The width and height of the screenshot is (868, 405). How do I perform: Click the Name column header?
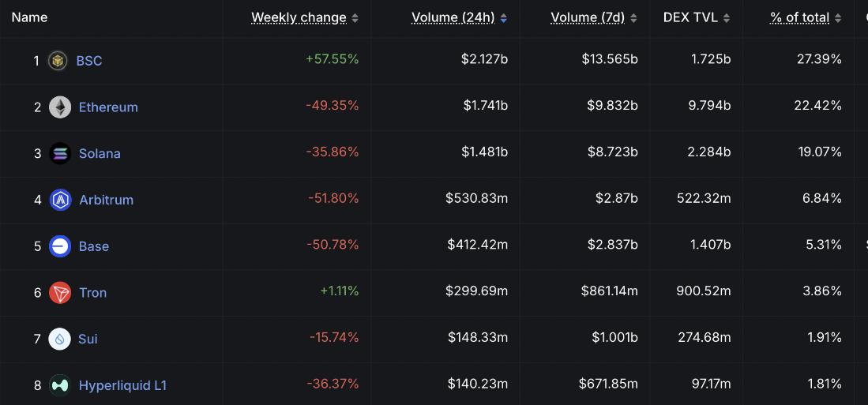coord(29,17)
